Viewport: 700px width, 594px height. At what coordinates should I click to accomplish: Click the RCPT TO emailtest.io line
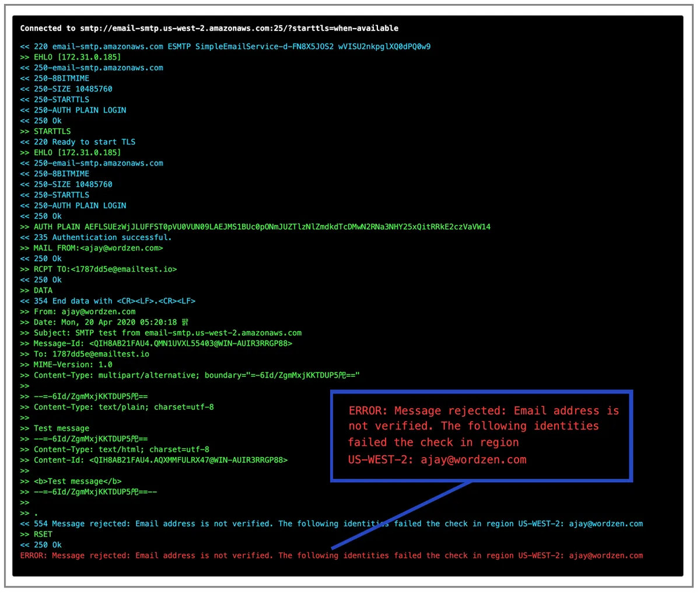click(99, 269)
